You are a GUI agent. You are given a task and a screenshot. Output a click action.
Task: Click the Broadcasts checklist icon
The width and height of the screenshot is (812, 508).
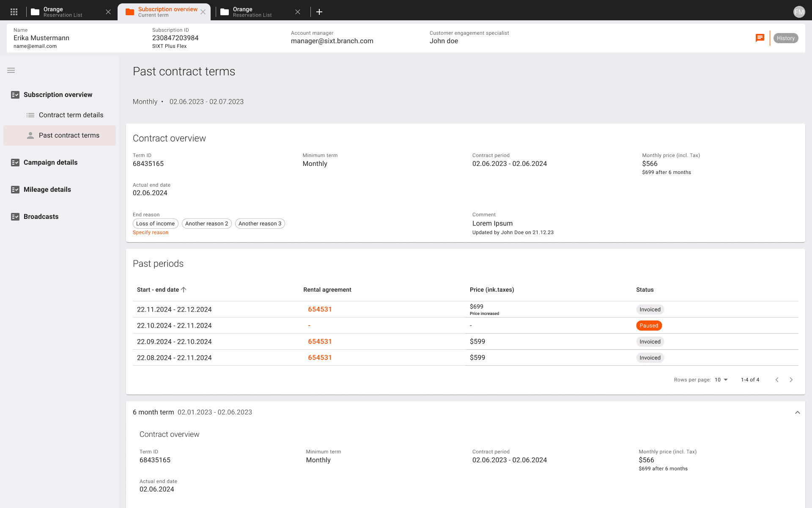15,217
